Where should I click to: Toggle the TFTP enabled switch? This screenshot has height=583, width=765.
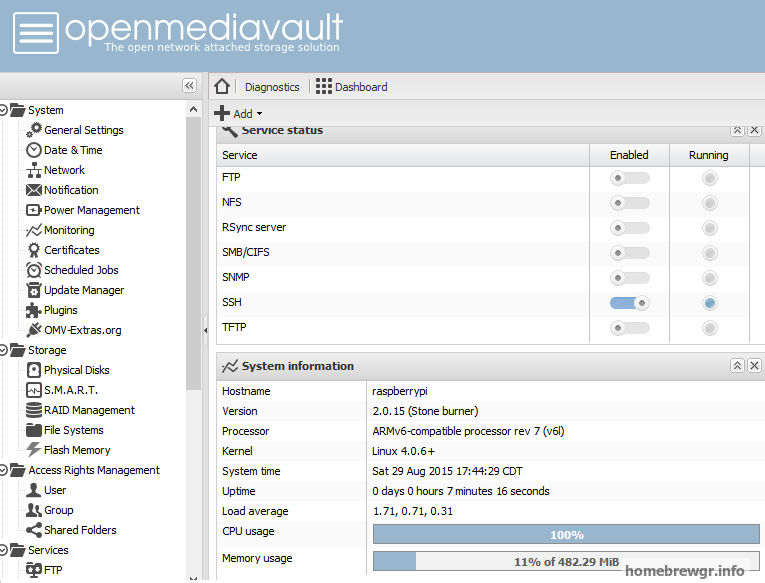click(629, 328)
